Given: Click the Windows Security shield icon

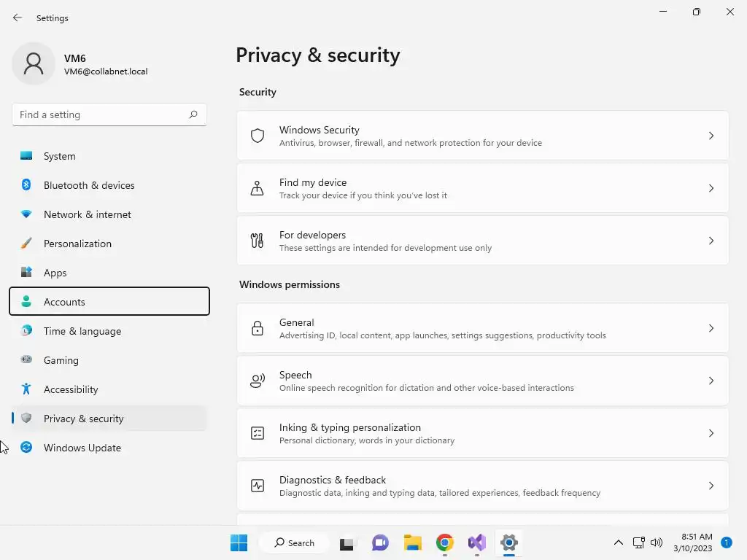Looking at the screenshot, I should coord(258,136).
